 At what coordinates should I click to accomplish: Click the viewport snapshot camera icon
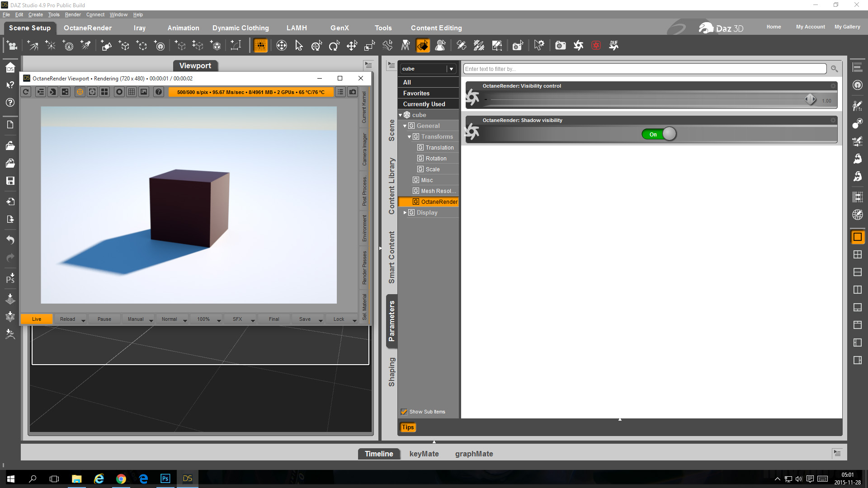click(353, 92)
